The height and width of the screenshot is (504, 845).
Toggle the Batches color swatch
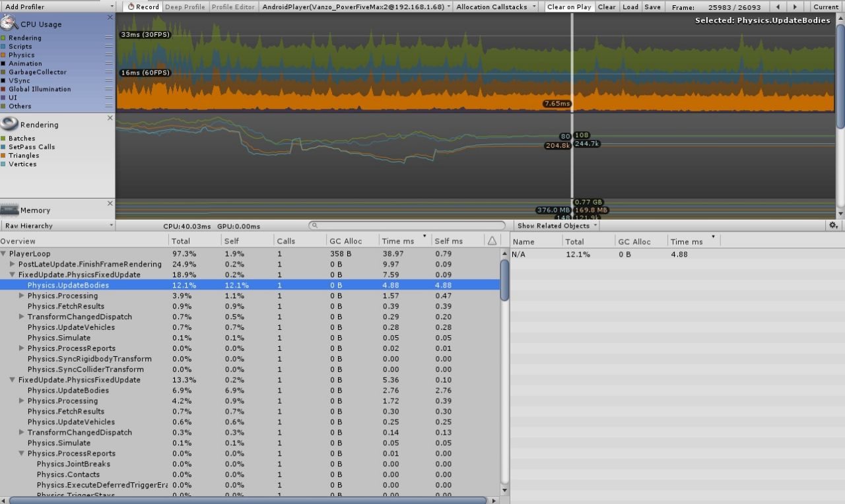(x=3, y=139)
